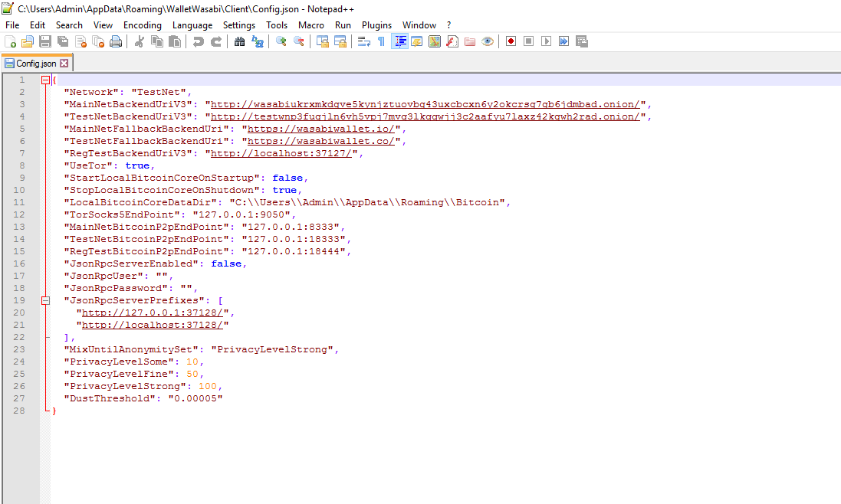
Task: Select the Config.json tab
Action: coord(36,64)
